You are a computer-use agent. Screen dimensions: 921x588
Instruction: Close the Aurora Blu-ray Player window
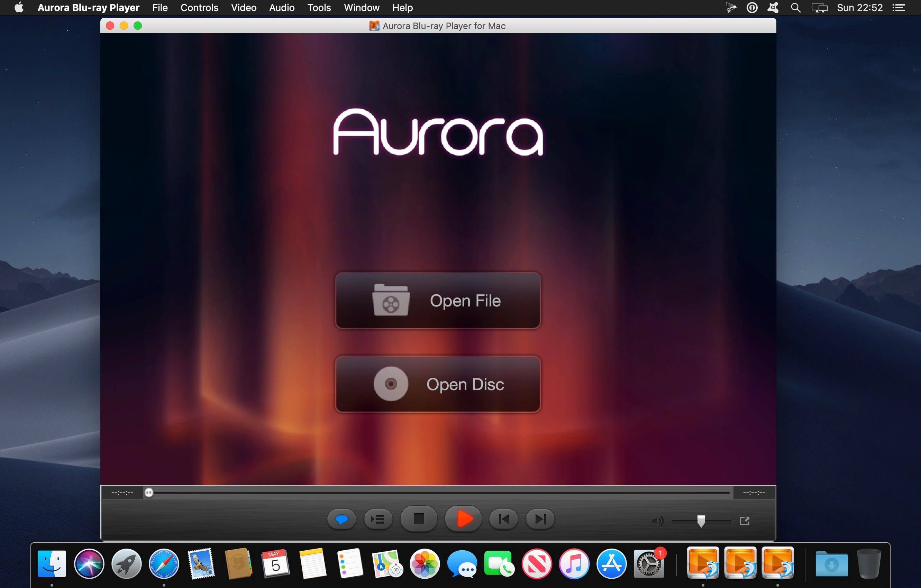[x=110, y=26]
